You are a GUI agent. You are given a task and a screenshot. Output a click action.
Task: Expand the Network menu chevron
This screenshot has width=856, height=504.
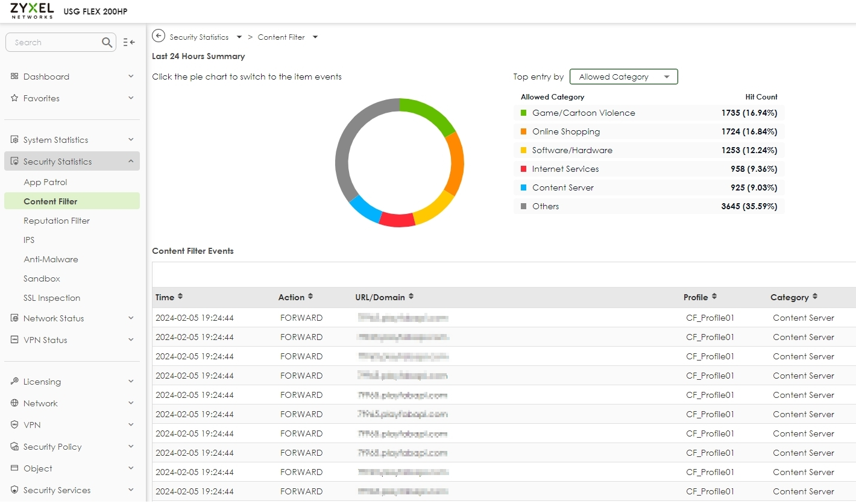(130, 403)
